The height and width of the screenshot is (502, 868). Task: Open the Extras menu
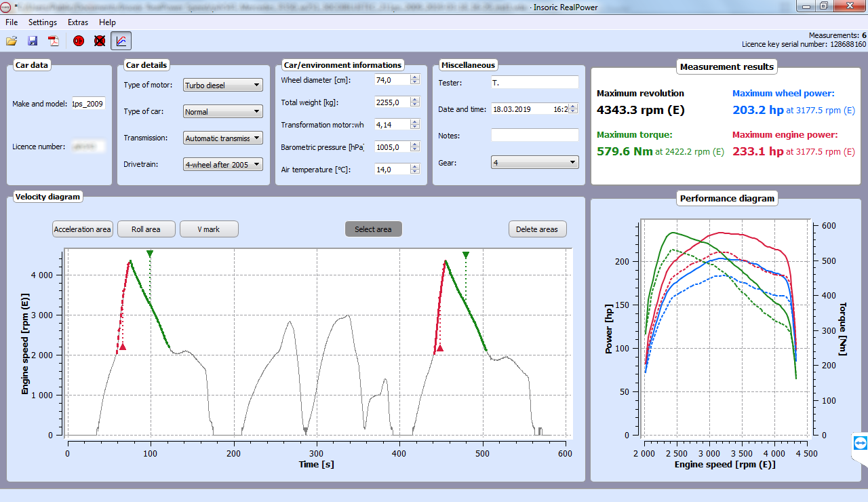click(x=78, y=22)
